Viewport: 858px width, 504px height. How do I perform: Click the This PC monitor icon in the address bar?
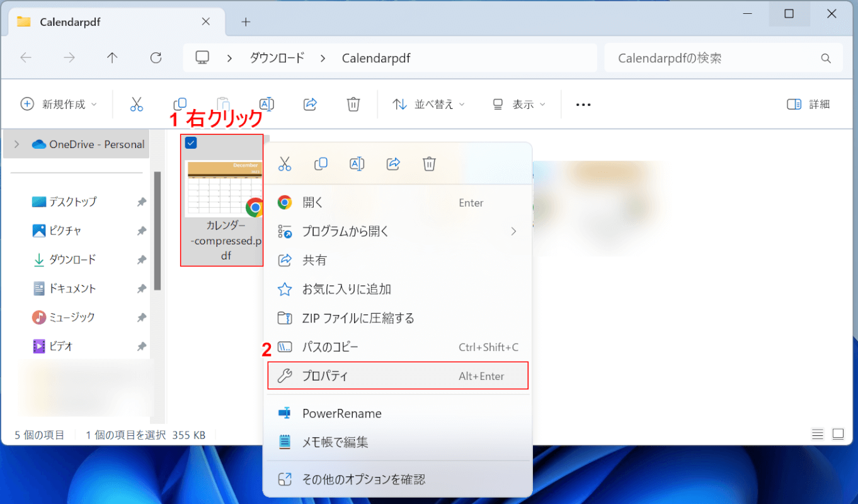(202, 58)
